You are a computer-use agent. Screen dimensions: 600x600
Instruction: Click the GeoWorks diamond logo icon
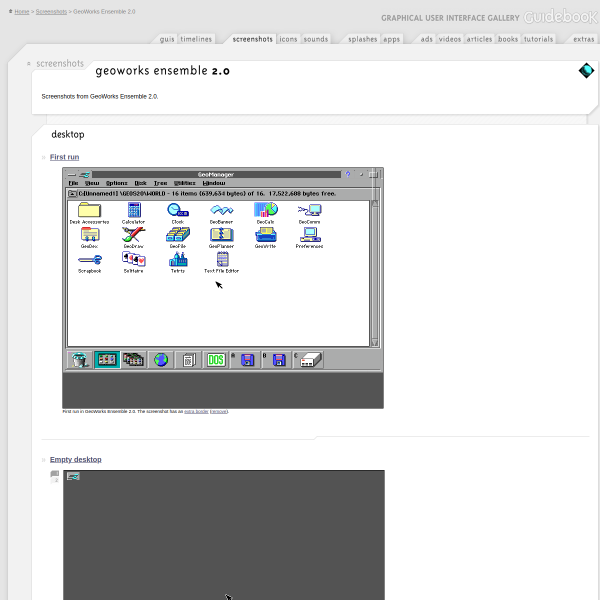pos(586,70)
